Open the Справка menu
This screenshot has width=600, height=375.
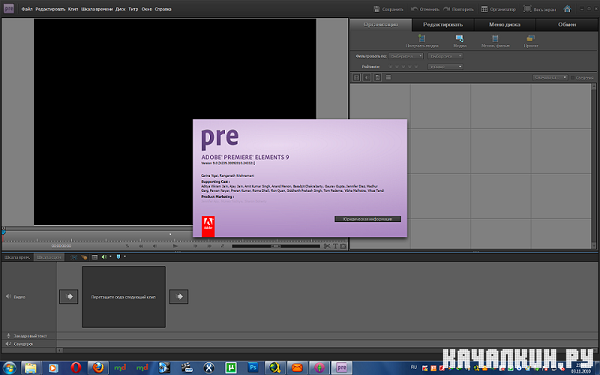(163, 9)
